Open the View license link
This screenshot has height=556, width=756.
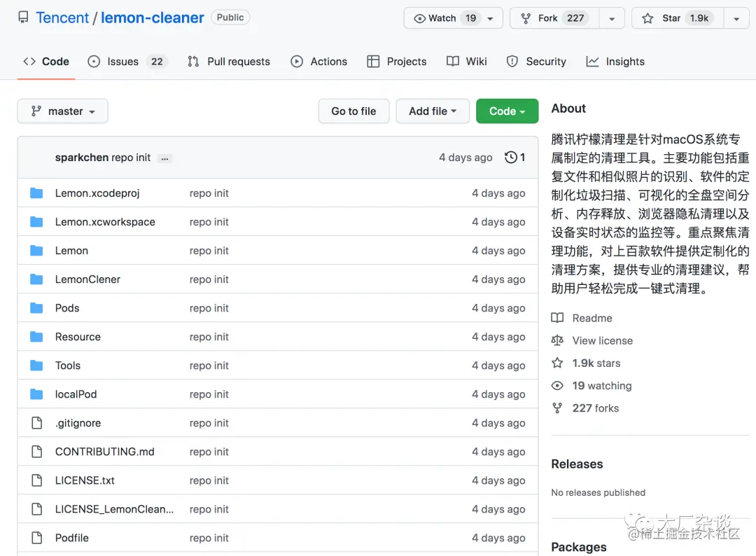(602, 340)
